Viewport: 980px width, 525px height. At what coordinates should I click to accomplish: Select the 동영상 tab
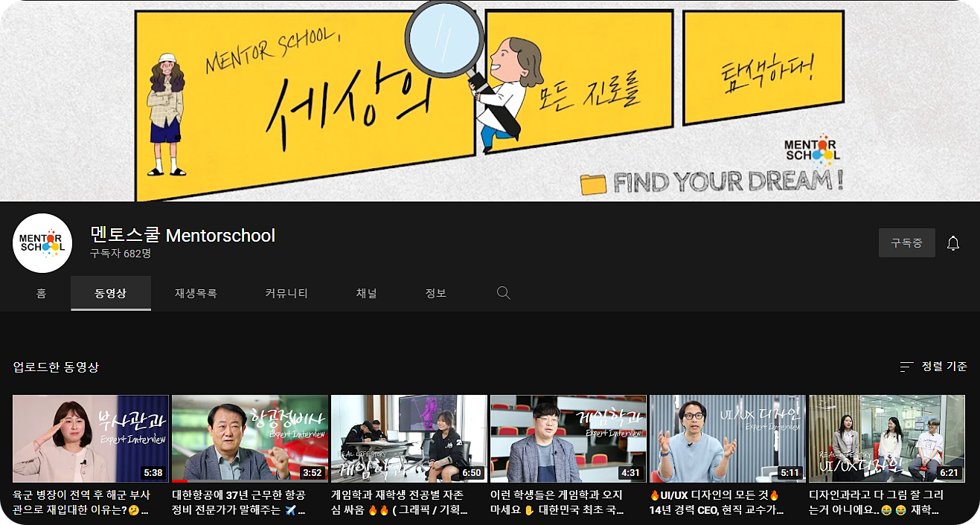(x=111, y=293)
